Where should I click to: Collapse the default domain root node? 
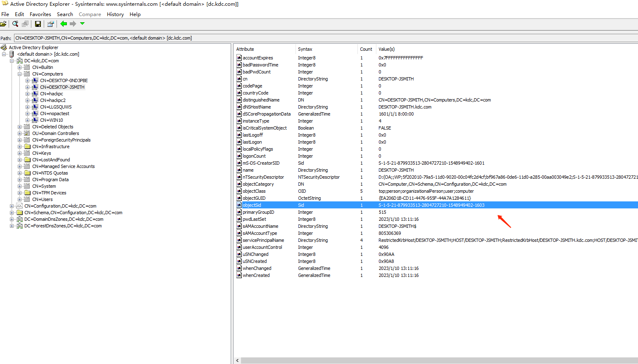4,54
